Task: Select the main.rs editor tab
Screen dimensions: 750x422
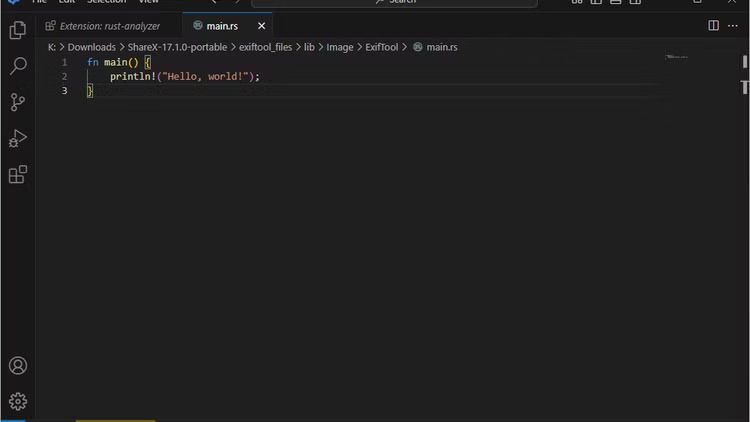Action: coord(222,26)
